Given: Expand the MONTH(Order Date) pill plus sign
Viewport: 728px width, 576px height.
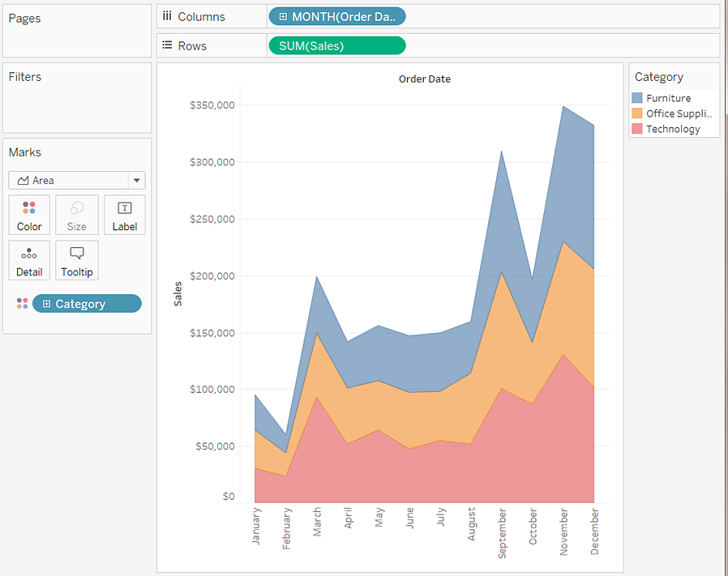Looking at the screenshot, I should pos(283,17).
